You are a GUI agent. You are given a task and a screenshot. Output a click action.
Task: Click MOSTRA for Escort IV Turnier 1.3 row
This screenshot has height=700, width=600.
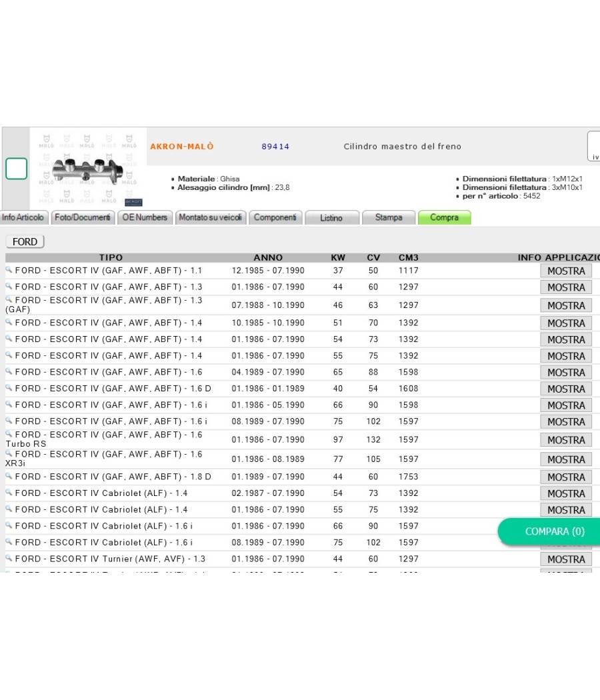566,559
